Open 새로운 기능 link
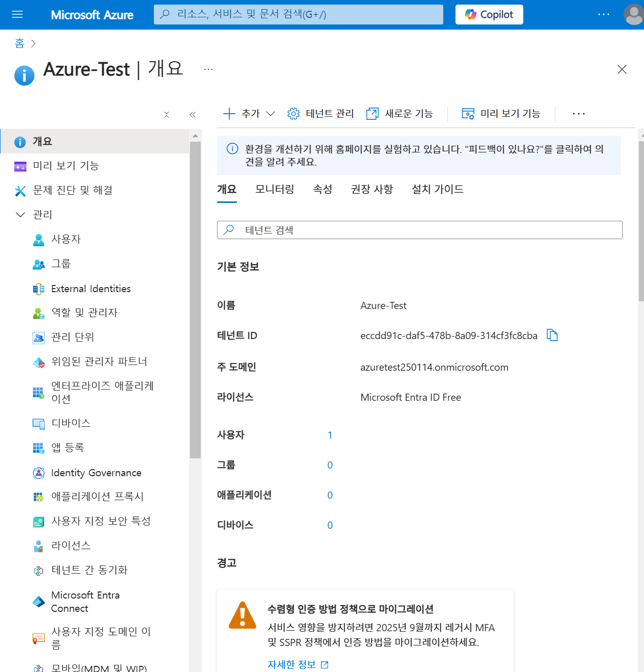This screenshot has height=672, width=644. pyautogui.click(x=399, y=113)
